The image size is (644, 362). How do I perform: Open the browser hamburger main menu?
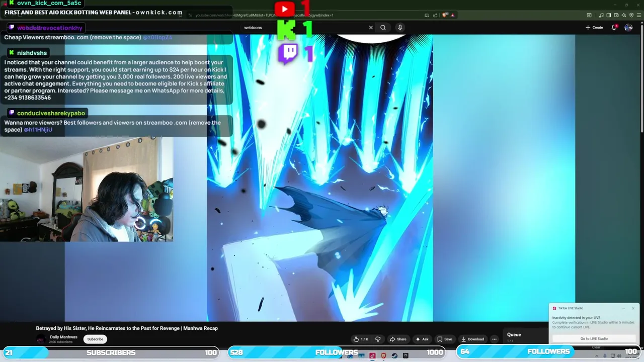(639, 15)
